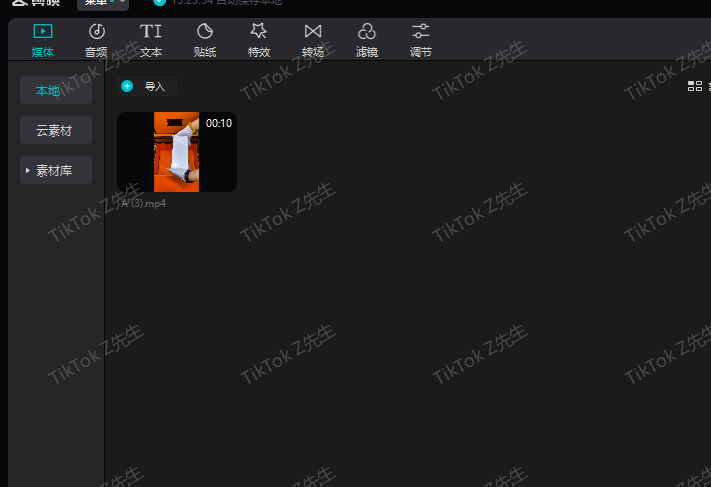This screenshot has height=487, width=711.
Task: Click the teal plus import icon
Action: tap(127, 87)
